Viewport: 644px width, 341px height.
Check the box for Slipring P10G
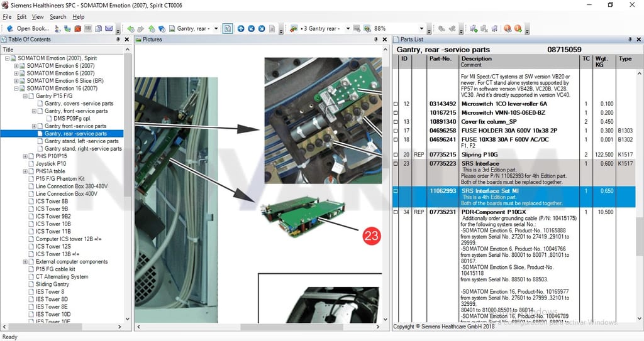pos(396,155)
